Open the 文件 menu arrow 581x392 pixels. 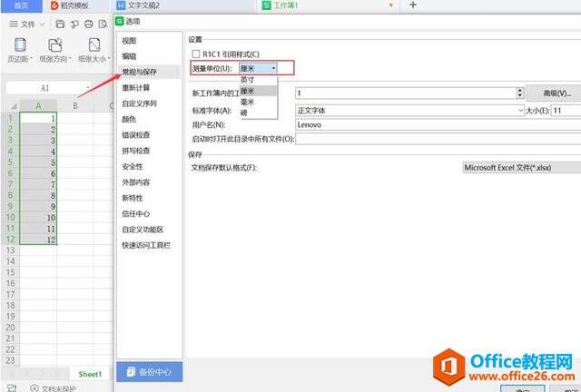point(43,24)
